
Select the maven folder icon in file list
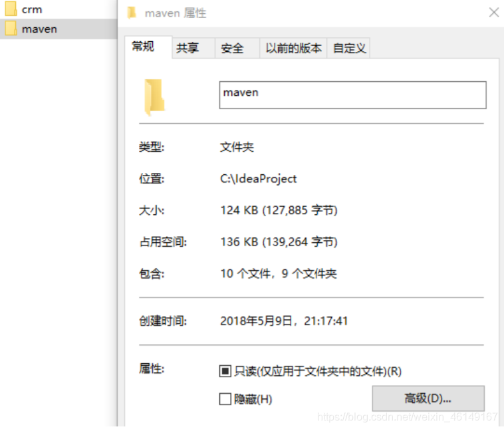click(x=11, y=29)
